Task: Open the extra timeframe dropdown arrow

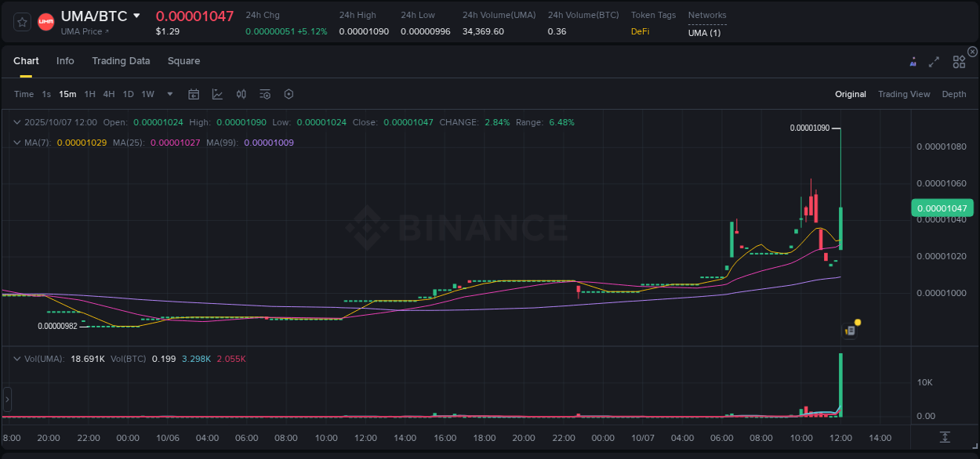Action: [169, 94]
